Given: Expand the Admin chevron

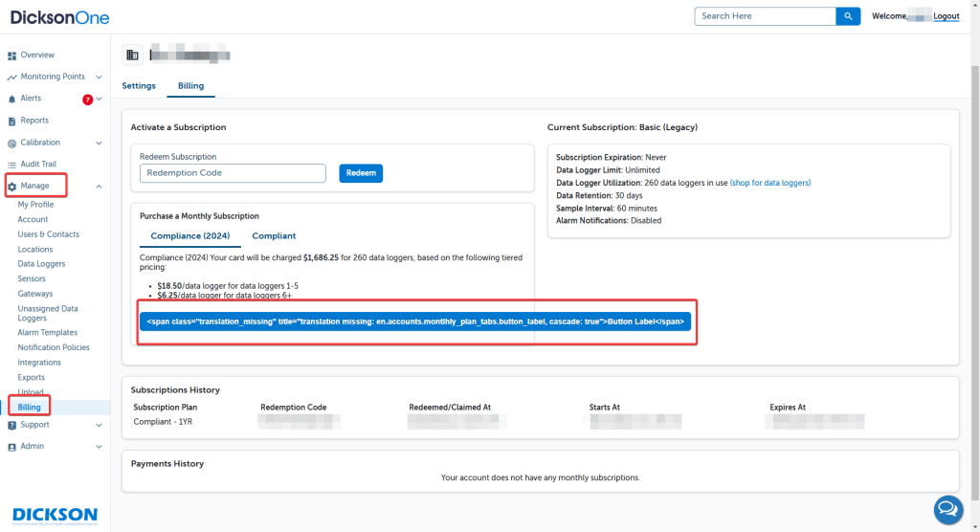Looking at the screenshot, I should click(x=99, y=447).
